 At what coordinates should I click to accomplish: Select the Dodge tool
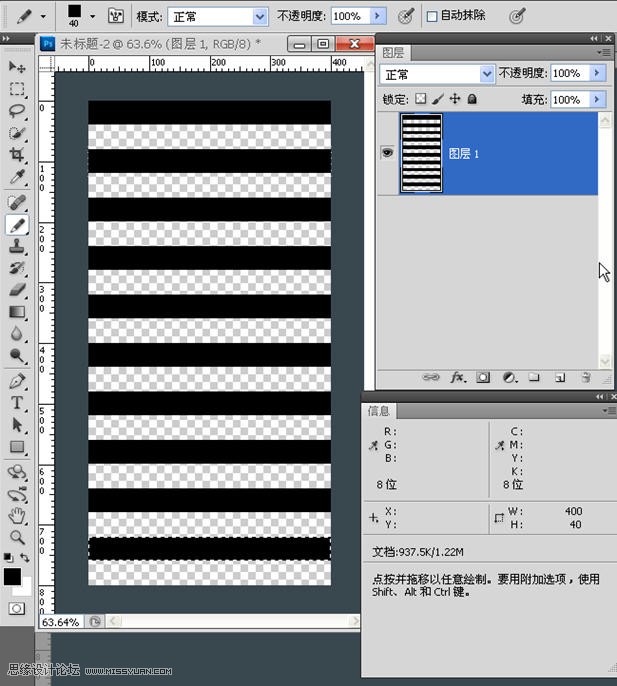point(17,356)
